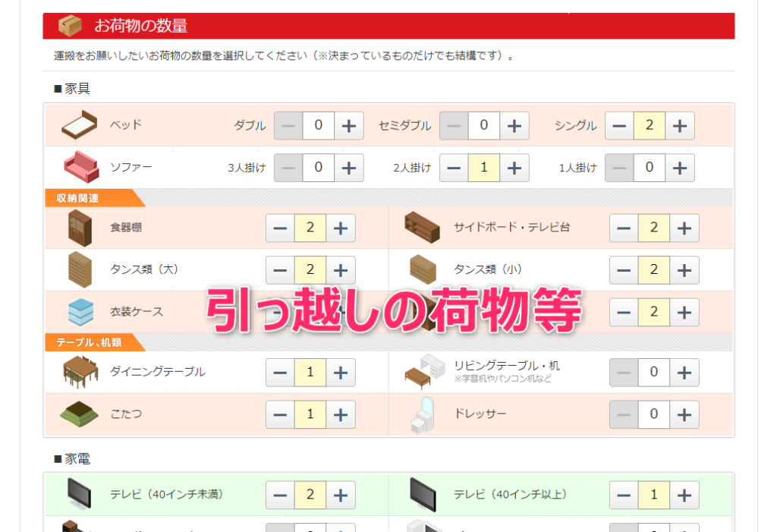Screen dimensions: 777x532
Task: Click the ※学習机やパソコン机など note text
Action: (502, 379)
